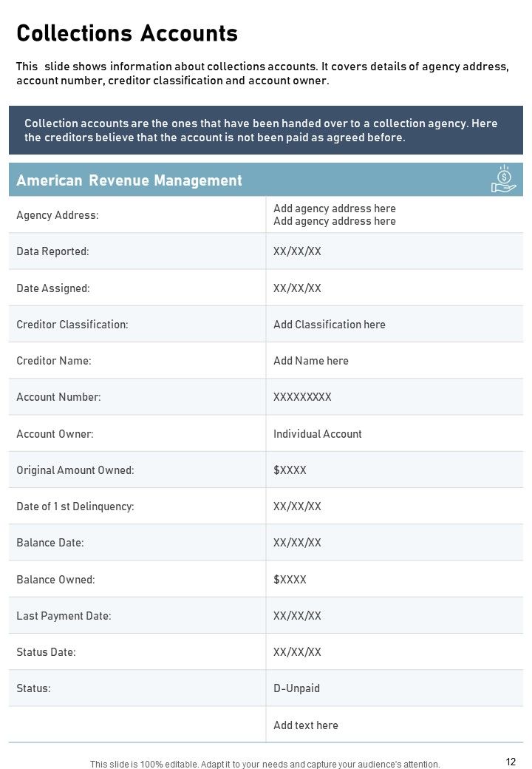The width and height of the screenshot is (532, 769).
Task: Select the Original Amount Owned value
Action: pos(290,470)
